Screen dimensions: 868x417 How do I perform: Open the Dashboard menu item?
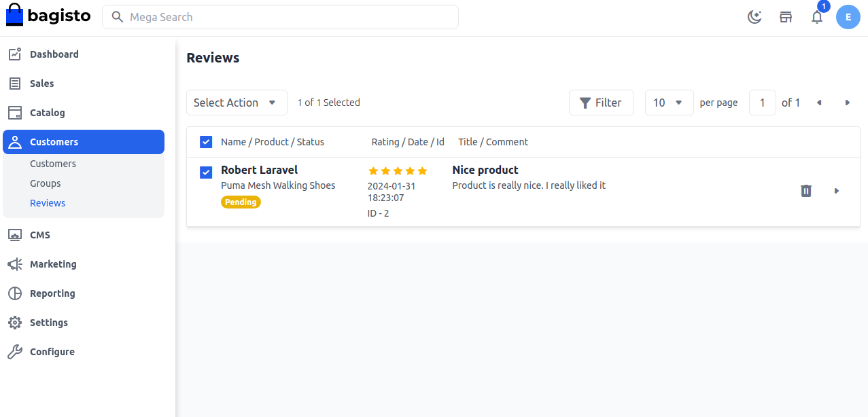[54, 54]
